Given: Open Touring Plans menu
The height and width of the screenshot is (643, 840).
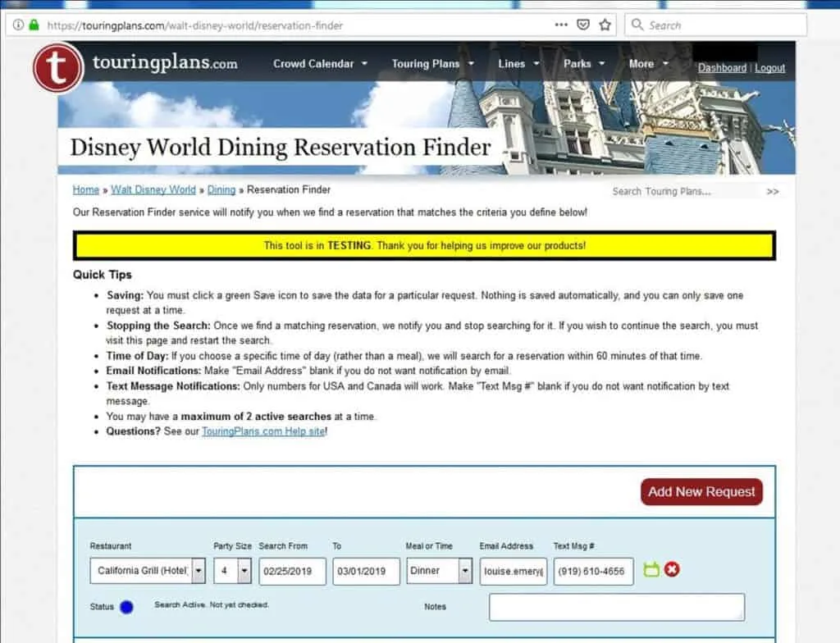Looking at the screenshot, I should tap(432, 64).
